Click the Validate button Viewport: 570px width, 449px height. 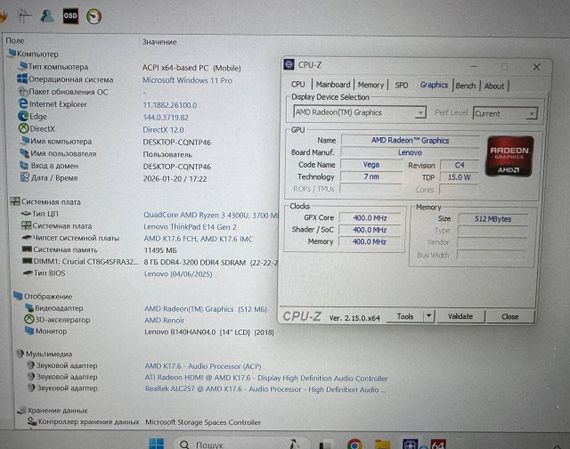[460, 316]
